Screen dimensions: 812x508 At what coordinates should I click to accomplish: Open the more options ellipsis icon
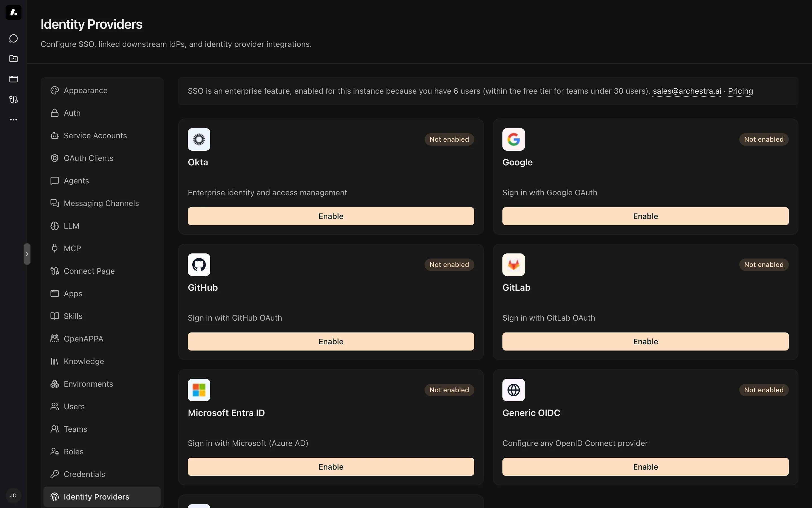pos(14,120)
